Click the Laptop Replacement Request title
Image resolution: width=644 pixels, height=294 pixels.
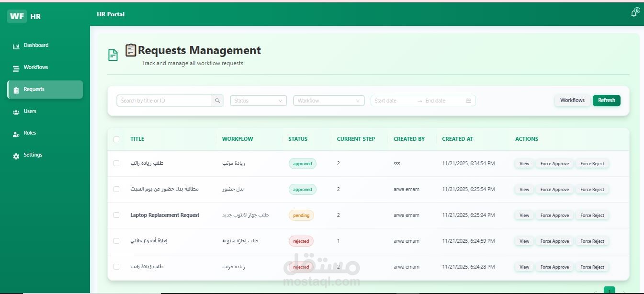tap(165, 215)
